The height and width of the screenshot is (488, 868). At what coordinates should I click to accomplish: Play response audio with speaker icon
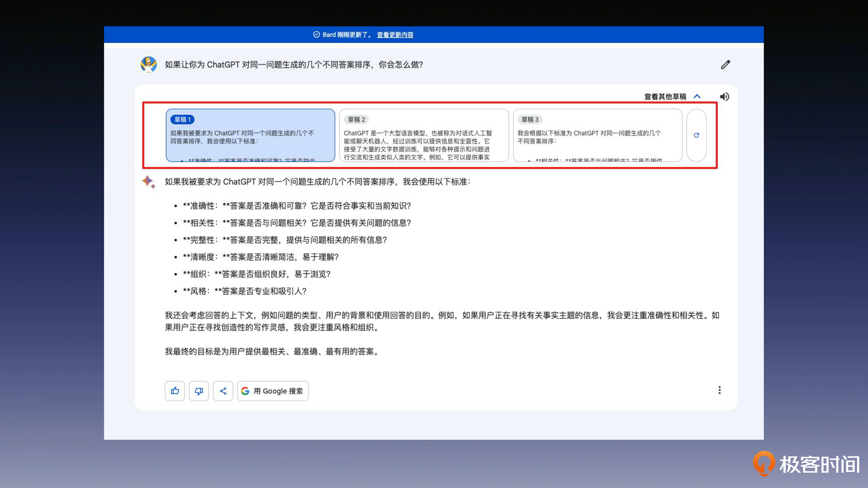coord(724,97)
